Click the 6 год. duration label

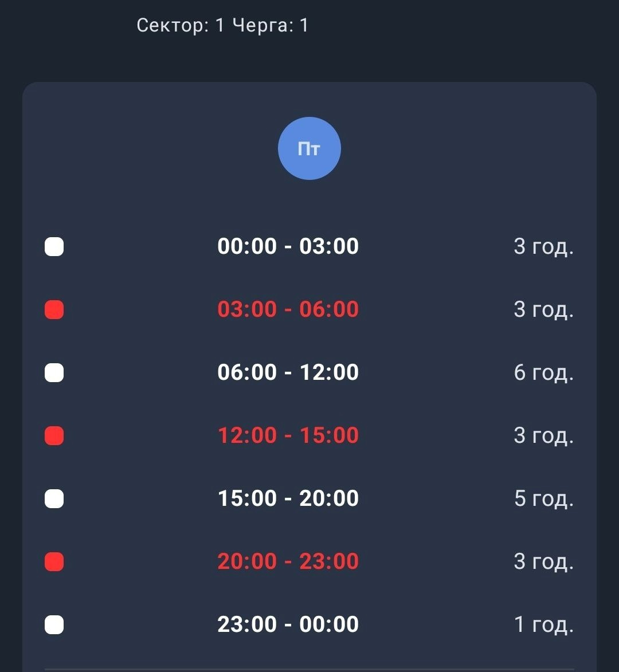tap(543, 373)
